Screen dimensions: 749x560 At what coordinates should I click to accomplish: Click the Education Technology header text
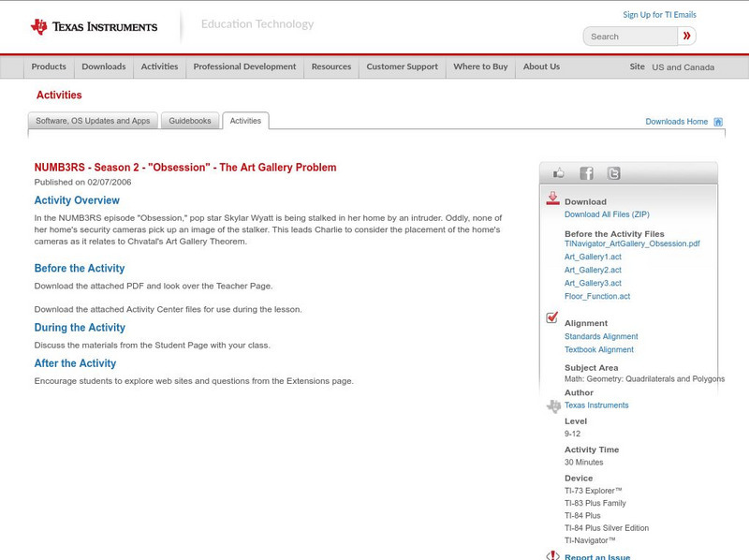pyautogui.click(x=257, y=24)
